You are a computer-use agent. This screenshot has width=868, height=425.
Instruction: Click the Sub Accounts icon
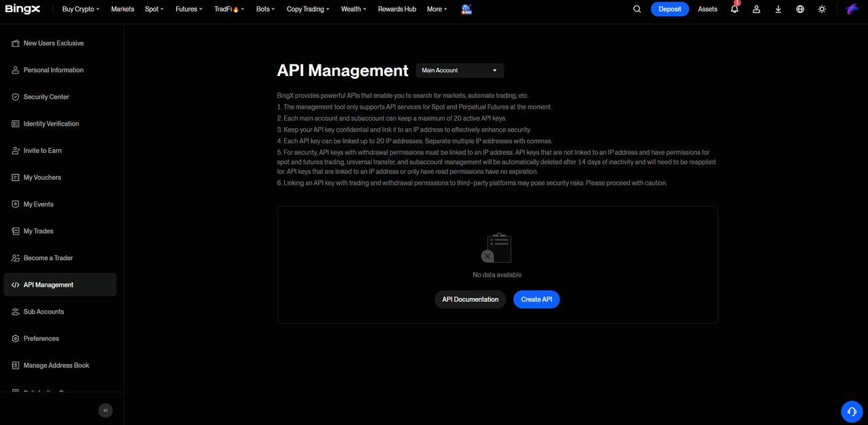pyautogui.click(x=16, y=312)
